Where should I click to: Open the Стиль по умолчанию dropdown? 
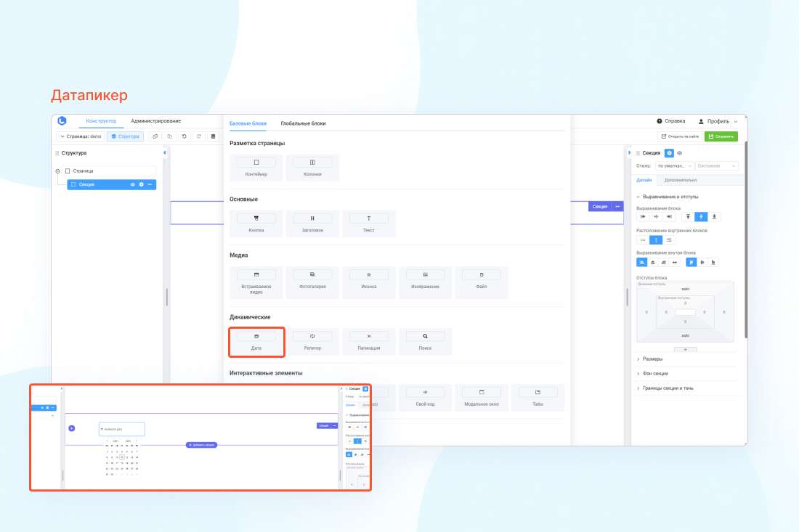coord(675,166)
